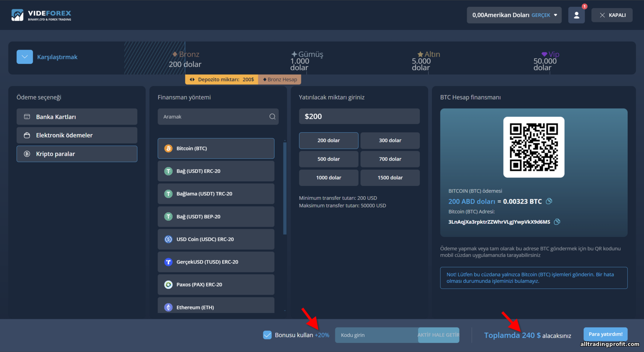Expand the Karşılaştırmak chevron button
The width and height of the screenshot is (644, 352).
[x=25, y=57]
